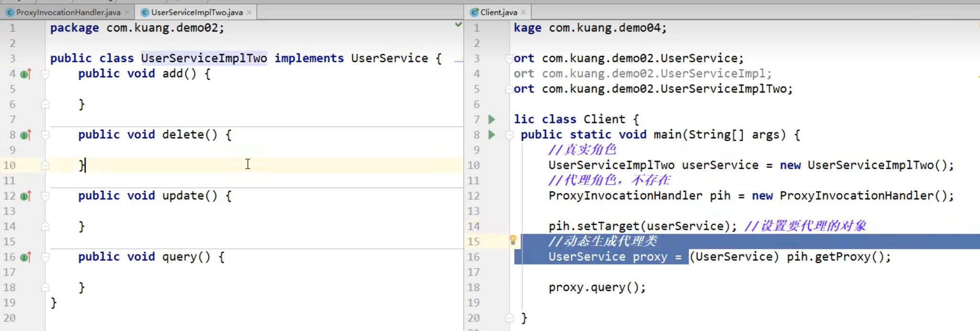
Task: Click the comment '//真实角色'
Action: (583, 150)
